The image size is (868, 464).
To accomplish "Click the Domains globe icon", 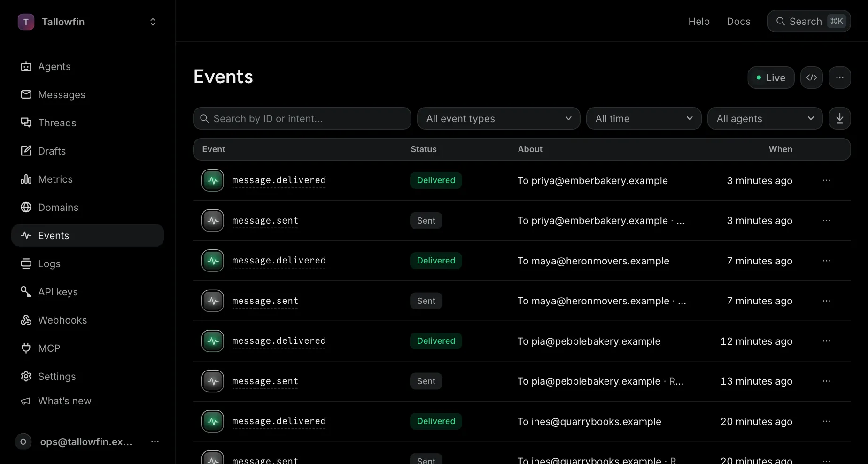I will click(x=26, y=208).
